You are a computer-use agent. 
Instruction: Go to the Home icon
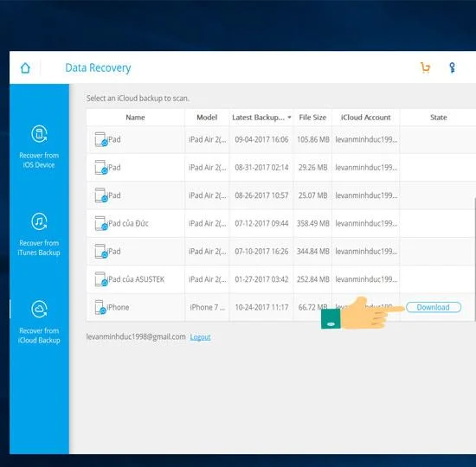pyautogui.click(x=25, y=68)
